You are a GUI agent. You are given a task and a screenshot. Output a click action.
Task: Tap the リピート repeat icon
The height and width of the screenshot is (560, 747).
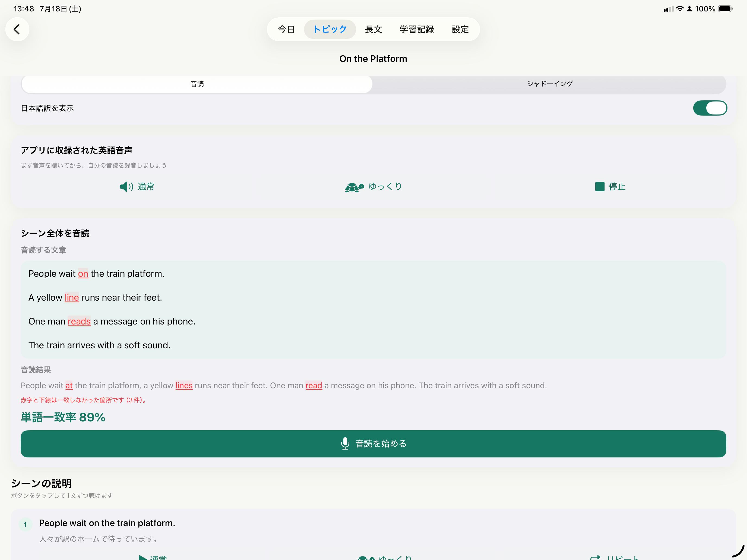click(595, 558)
